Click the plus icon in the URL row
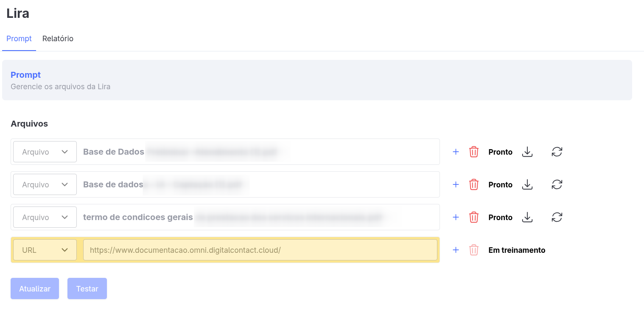Viewport: 644px width, 328px height. (x=456, y=250)
